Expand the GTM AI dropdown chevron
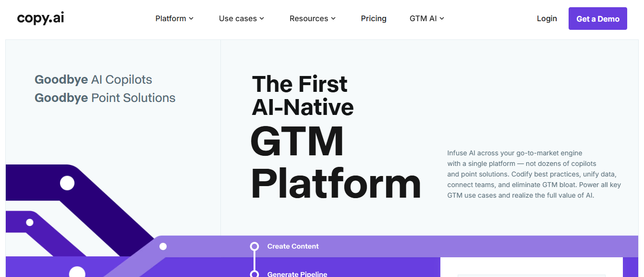The image size is (644, 277). [x=442, y=19]
